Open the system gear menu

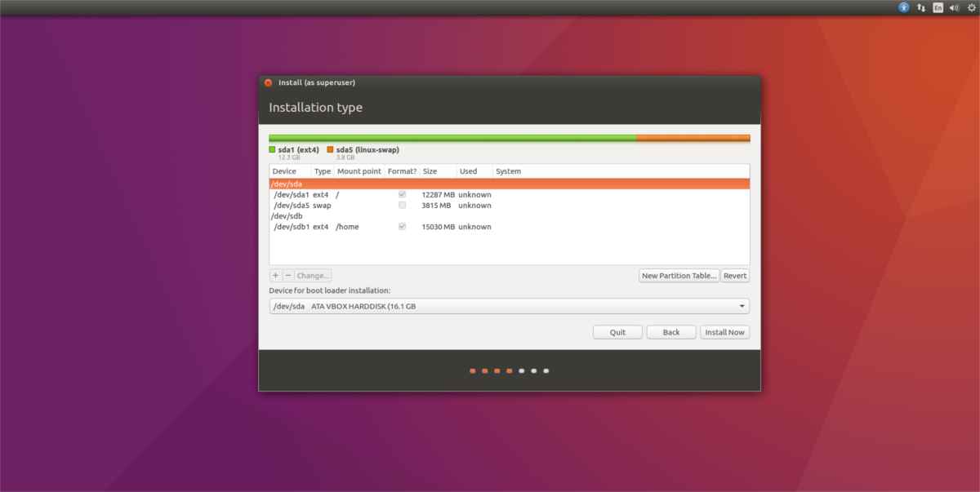(x=970, y=7)
